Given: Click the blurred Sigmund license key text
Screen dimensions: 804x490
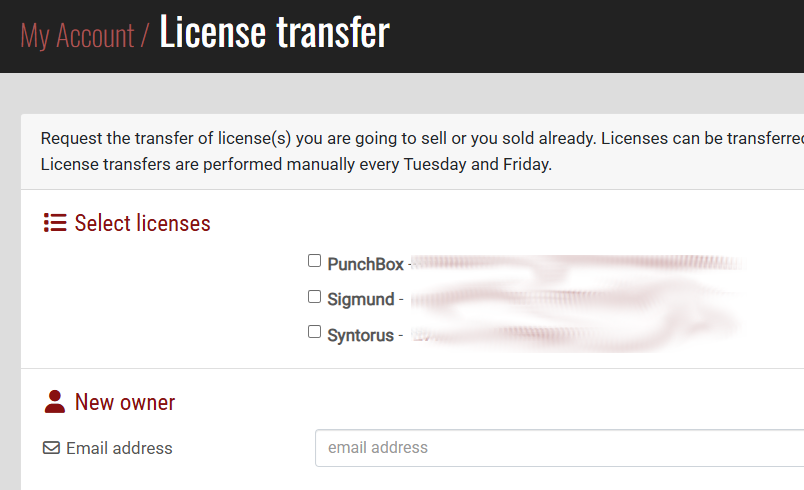Looking at the screenshot, I should point(577,299).
